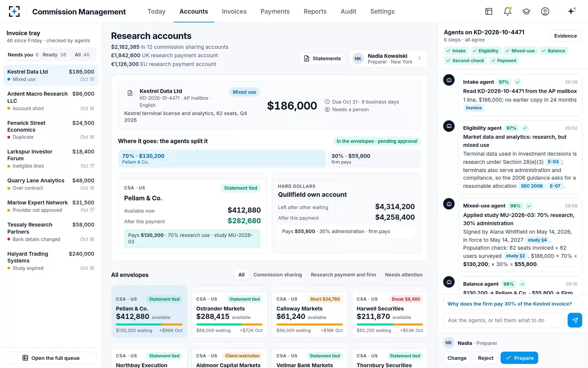This screenshot has width=588, height=368.
Task: Open the user profile icon
Action: coord(545,11)
